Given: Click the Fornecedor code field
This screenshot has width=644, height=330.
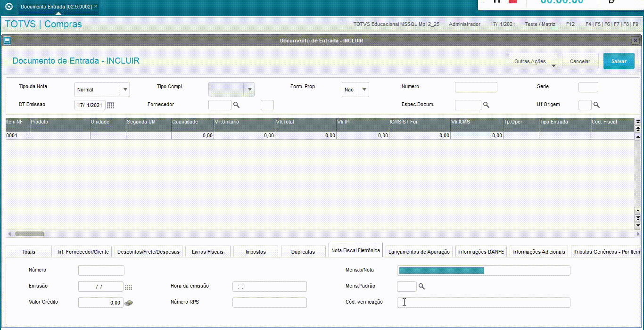Looking at the screenshot, I should [220, 105].
